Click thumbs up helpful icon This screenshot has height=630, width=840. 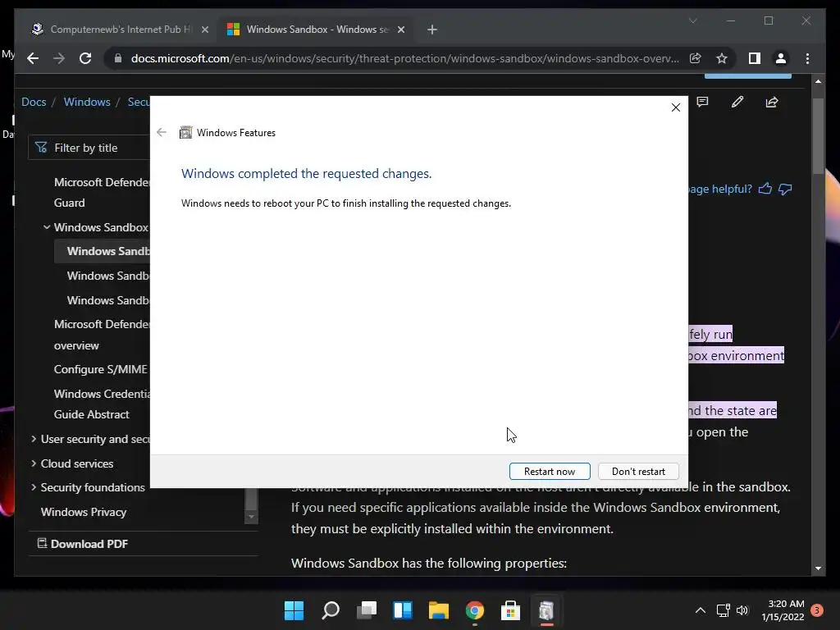tap(765, 189)
